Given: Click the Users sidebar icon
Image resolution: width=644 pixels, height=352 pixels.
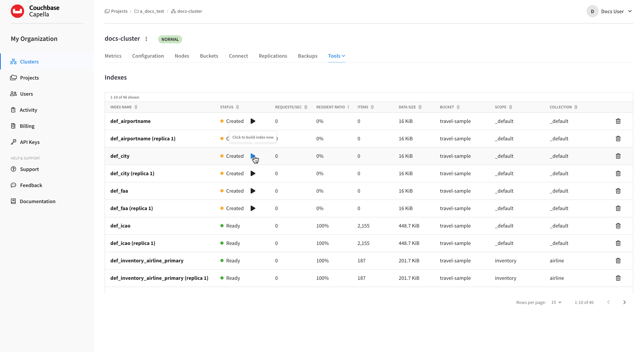Looking at the screenshot, I should click(13, 94).
